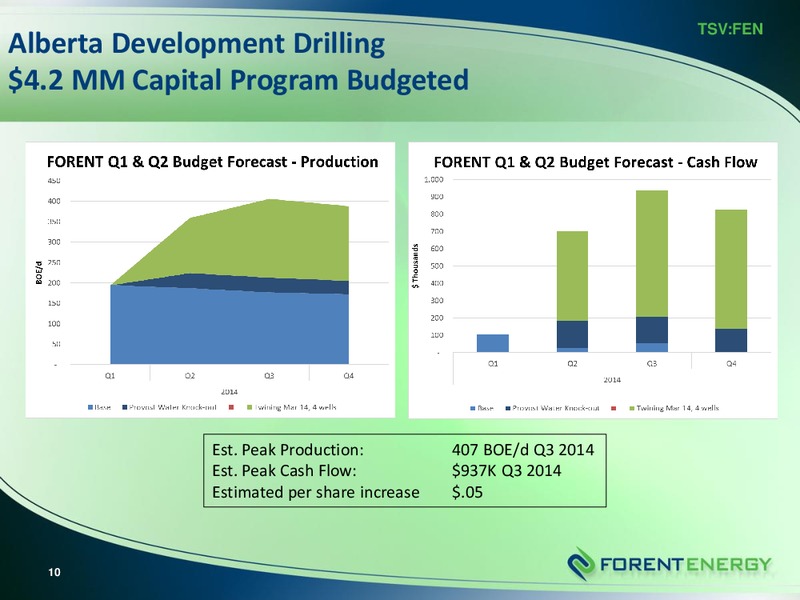The width and height of the screenshot is (800, 600).
Task: Click the green Q3 bar segment in Cash Flow chart
Action: [652, 254]
